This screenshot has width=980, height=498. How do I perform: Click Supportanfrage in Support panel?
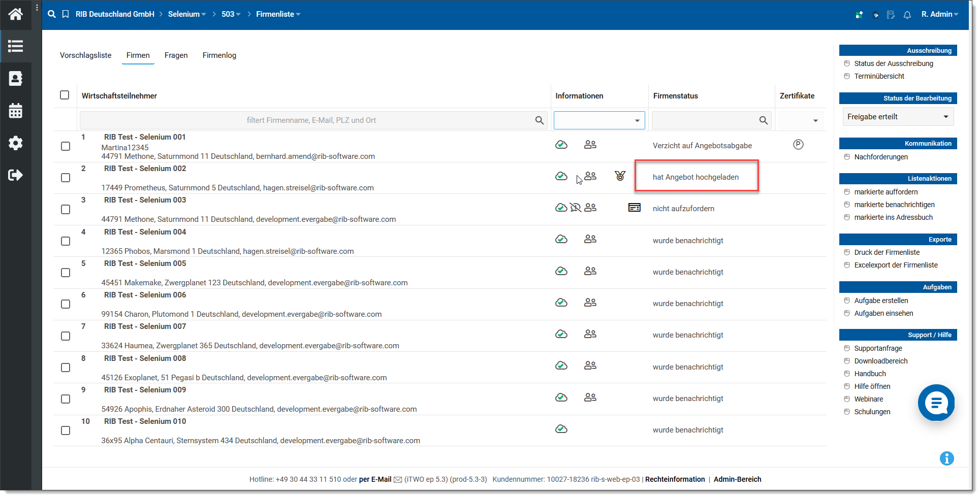click(x=878, y=348)
